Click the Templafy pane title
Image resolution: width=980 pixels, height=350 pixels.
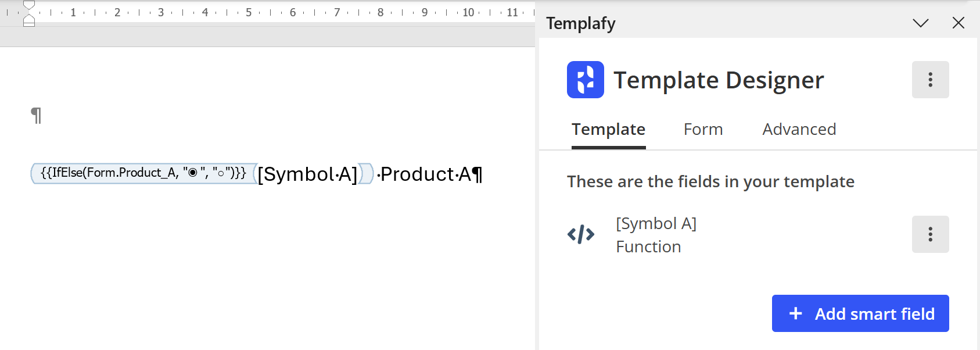[580, 23]
